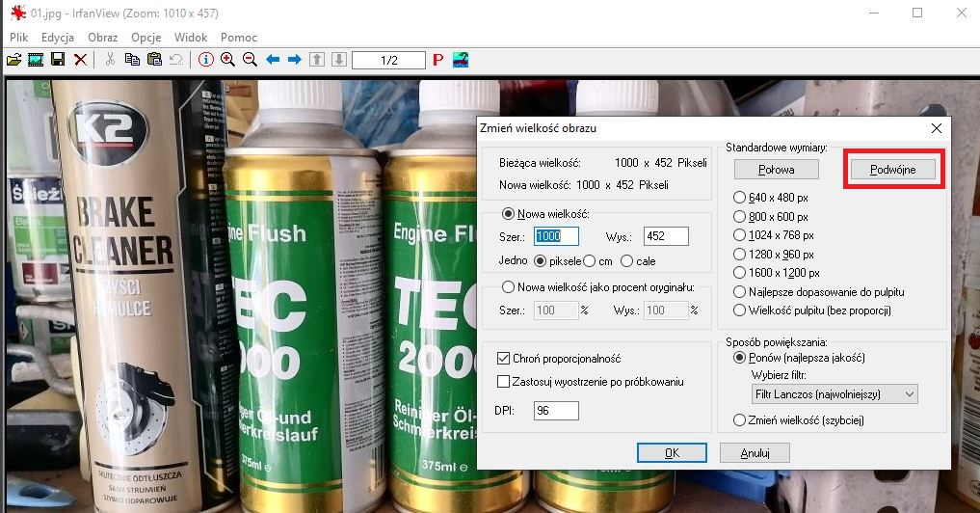
Task: Click the percent Szer. field
Action: [x=556, y=310]
